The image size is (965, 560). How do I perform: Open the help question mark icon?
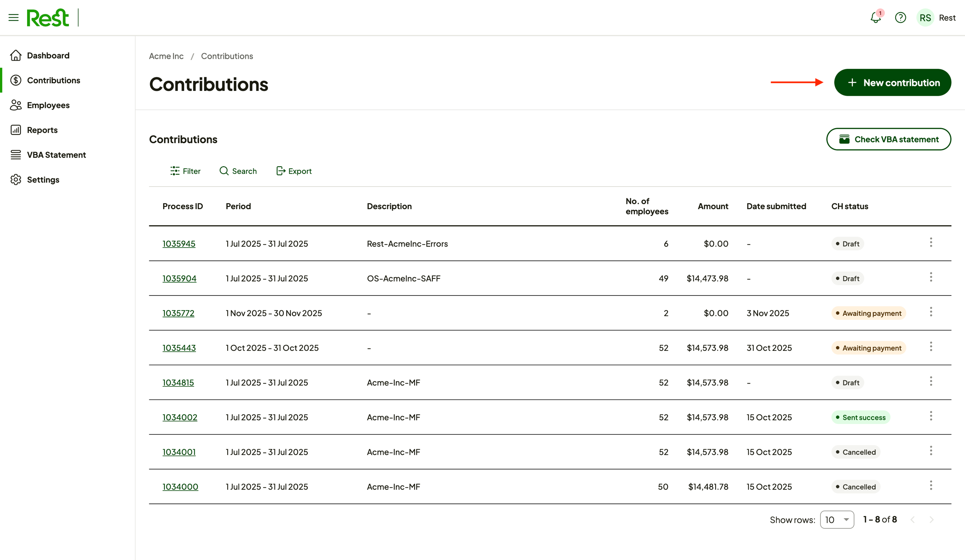pyautogui.click(x=900, y=18)
